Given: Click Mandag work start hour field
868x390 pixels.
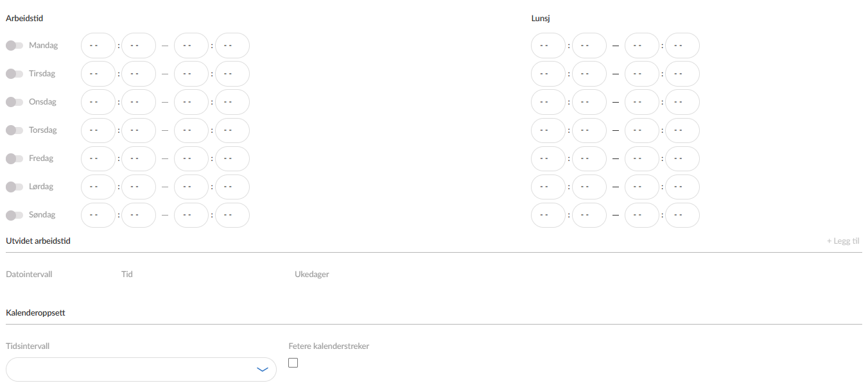Looking at the screenshot, I should (98, 46).
